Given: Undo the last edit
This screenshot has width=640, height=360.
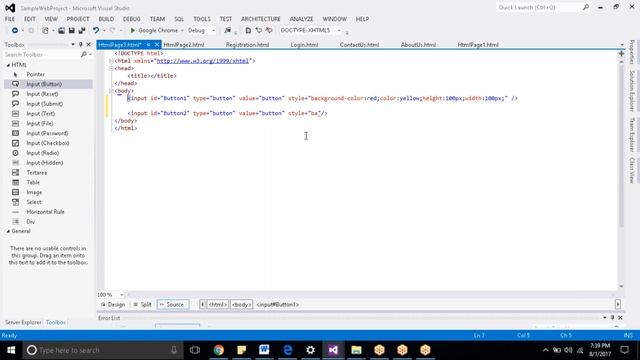Looking at the screenshot, I should (96, 31).
